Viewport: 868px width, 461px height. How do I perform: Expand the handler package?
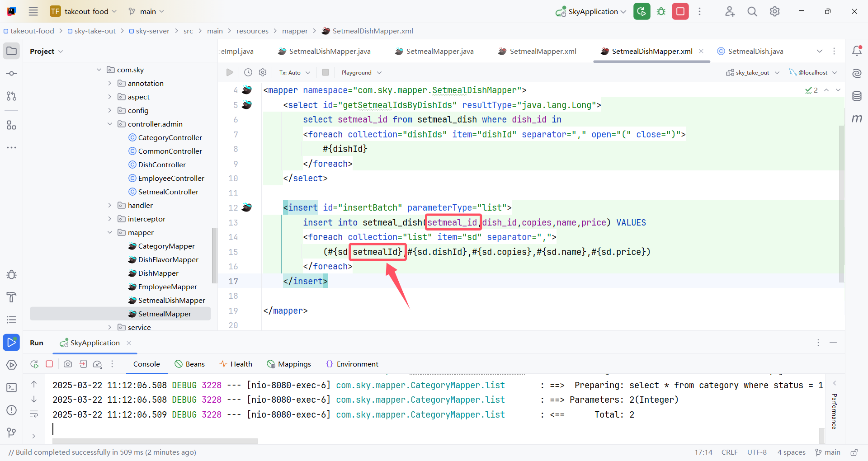click(110, 205)
